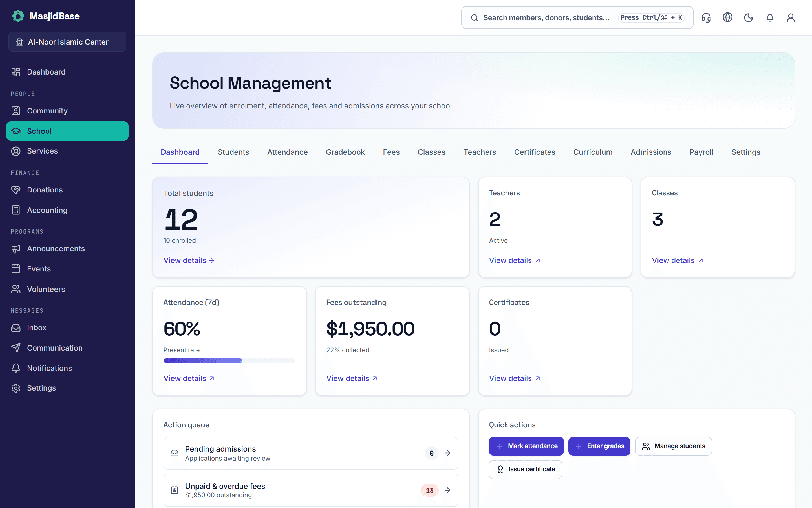This screenshot has width=812, height=508.
Task: Focus the members search field
Action: pos(577,17)
